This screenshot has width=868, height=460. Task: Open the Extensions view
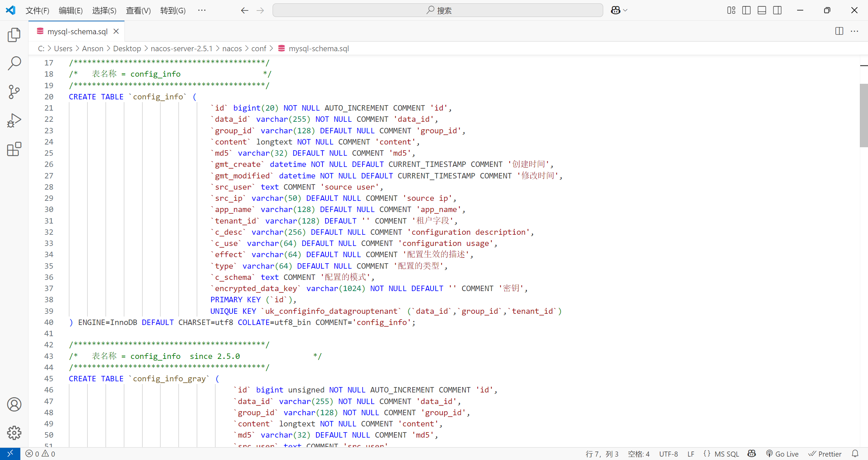pyautogui.click(x=14, y=149)
